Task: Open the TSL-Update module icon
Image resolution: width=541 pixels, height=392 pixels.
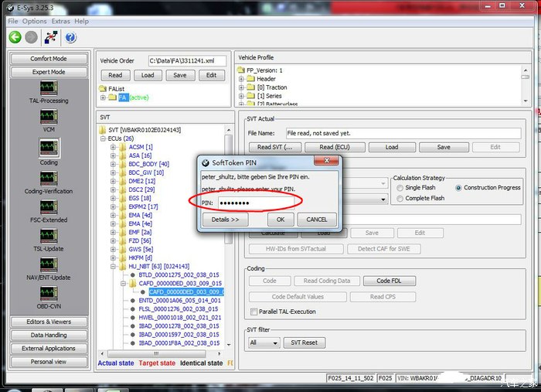Action: [49, 236]
